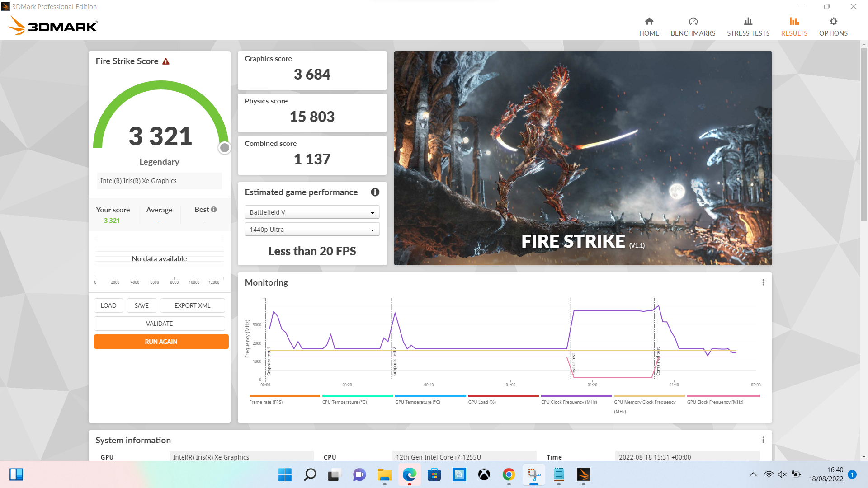The width and height of the screenshot is (868, 488).
Task: Click the VALIDATE button
Action: [x=159, y=324]
